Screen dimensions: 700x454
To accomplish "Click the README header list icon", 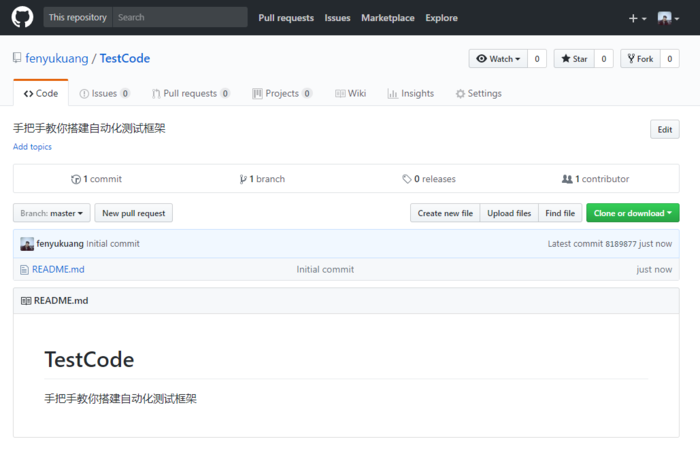I will pos(26,300).
